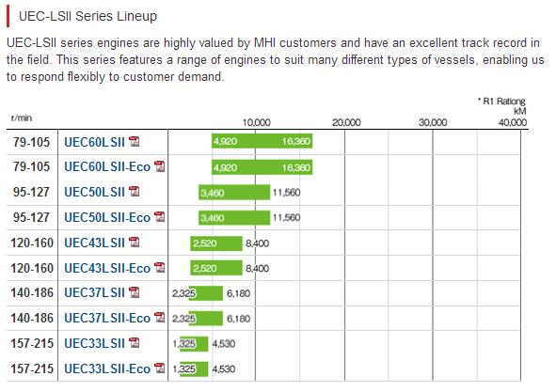The width and height of the screenshot is (556, 392).
Task: Click the 30,000 axis label
Action: [433, 122]
